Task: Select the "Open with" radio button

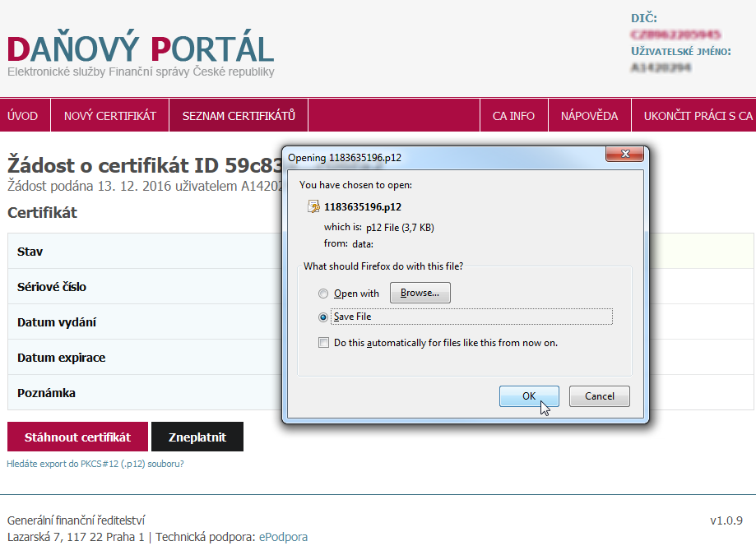Action: 323,294
